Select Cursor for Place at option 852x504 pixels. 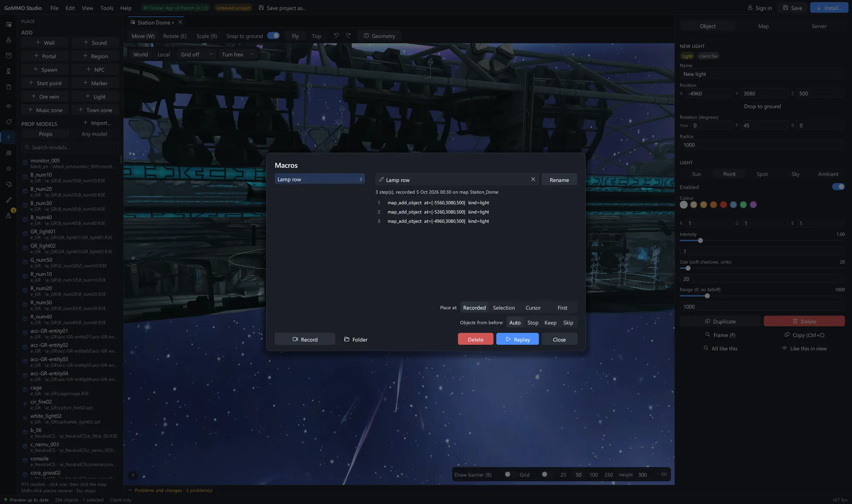point(533,308)
